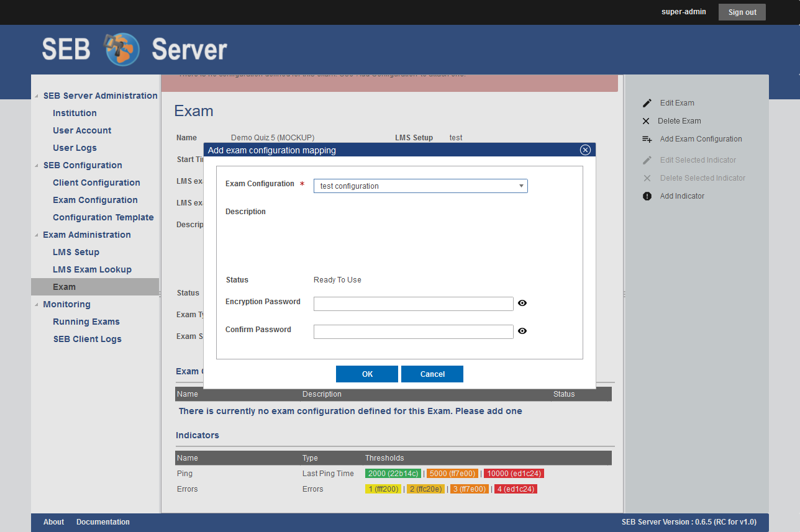Image resolution: width=800 pixels, height=532 pixels.
Task: Show the Encryption Password with eye icon
Action: (x=522, y=303)
